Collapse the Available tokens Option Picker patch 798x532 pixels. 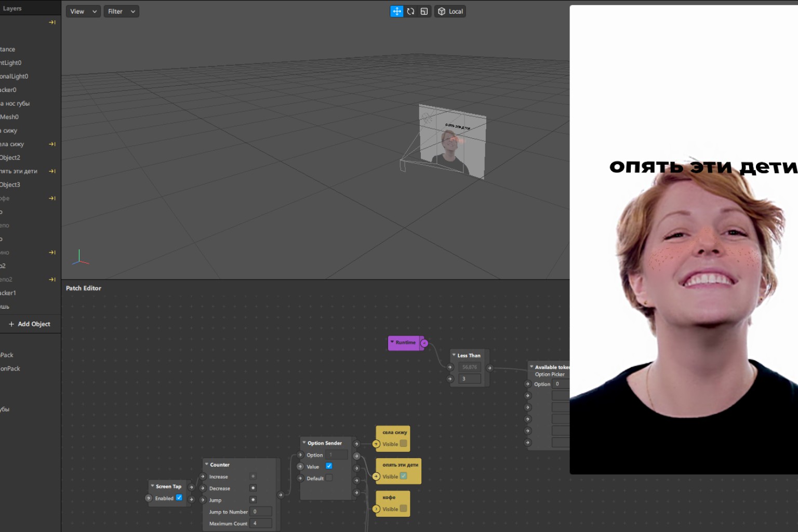pos(531,367)
